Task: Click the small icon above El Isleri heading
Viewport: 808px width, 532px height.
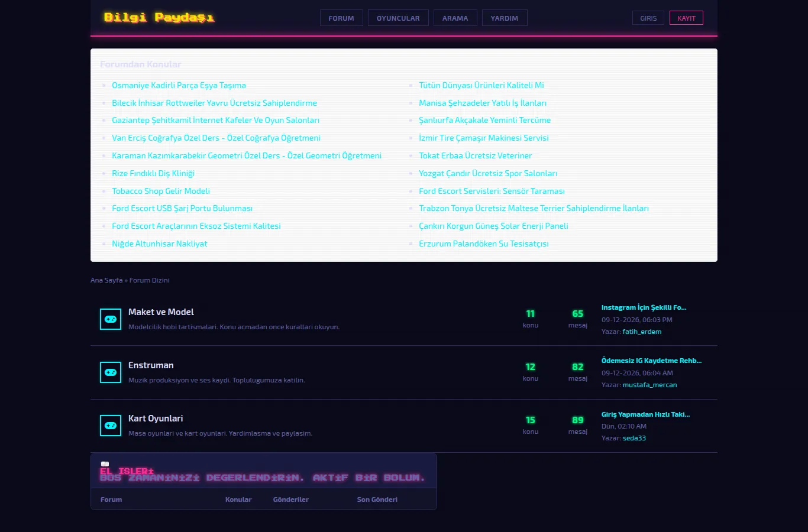Action: pyautogui.click(x=105, y=464)
